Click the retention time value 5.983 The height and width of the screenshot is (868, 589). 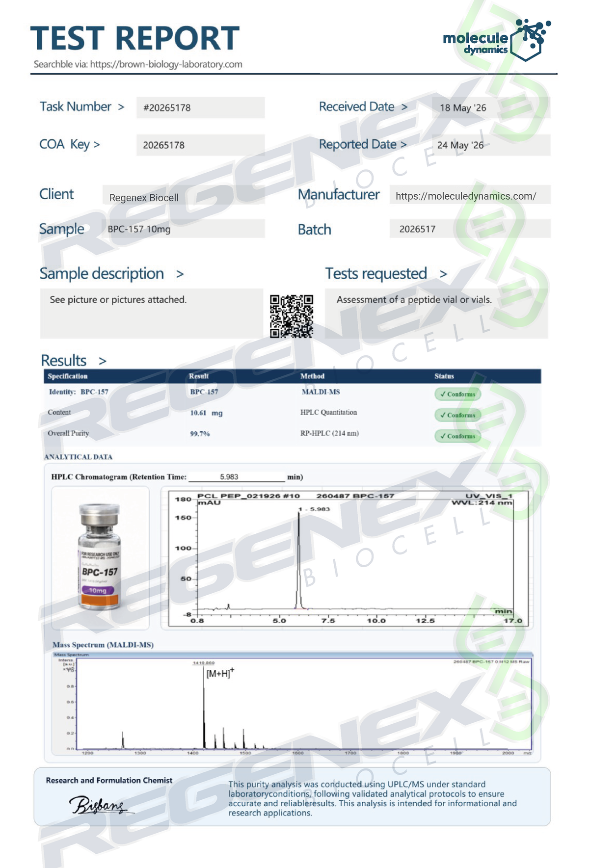[229, 477]
